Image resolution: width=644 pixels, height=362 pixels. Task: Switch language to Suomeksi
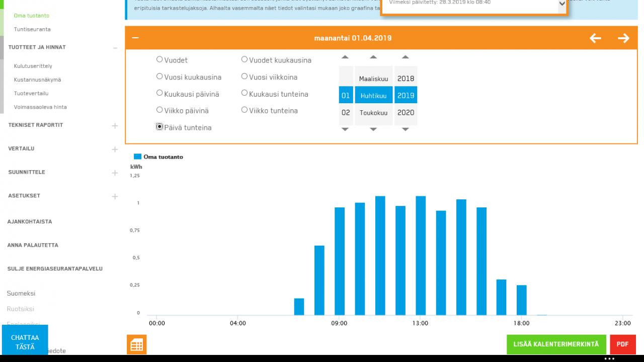[x=21, y=294]
